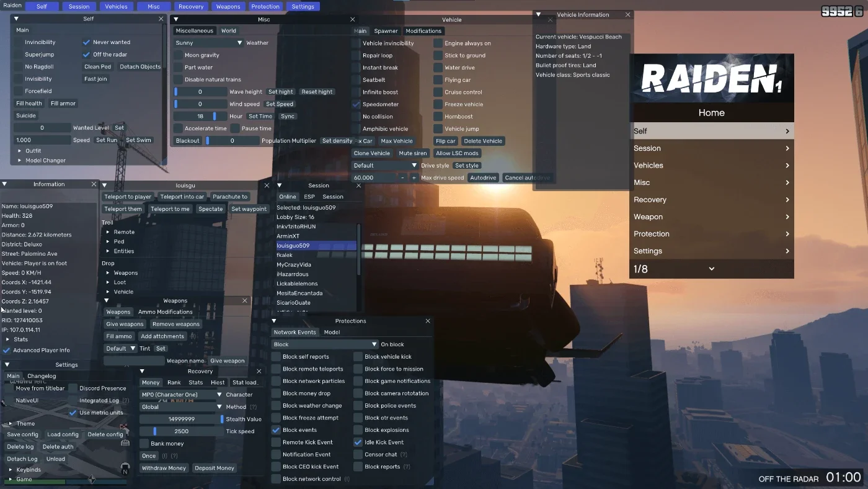Collapse the Information window triangle

pos(4,184)
